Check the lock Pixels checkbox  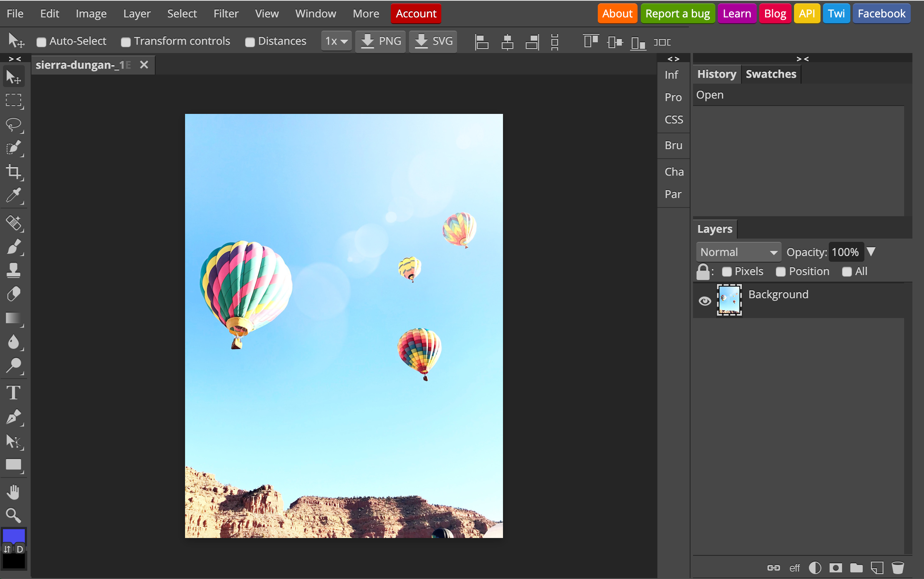(x=727, y=272)
